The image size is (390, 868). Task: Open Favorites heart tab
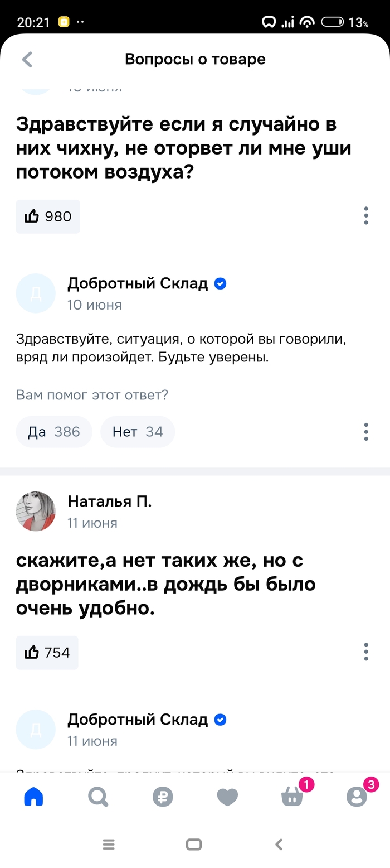point(227,797)
